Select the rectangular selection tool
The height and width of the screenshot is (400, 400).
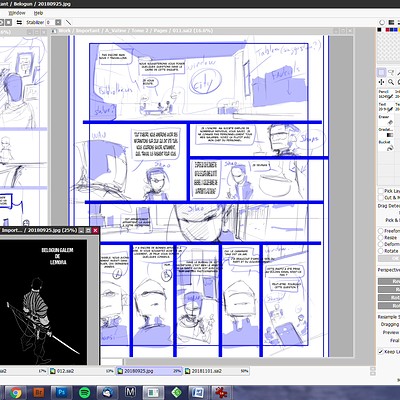(382, 72)
